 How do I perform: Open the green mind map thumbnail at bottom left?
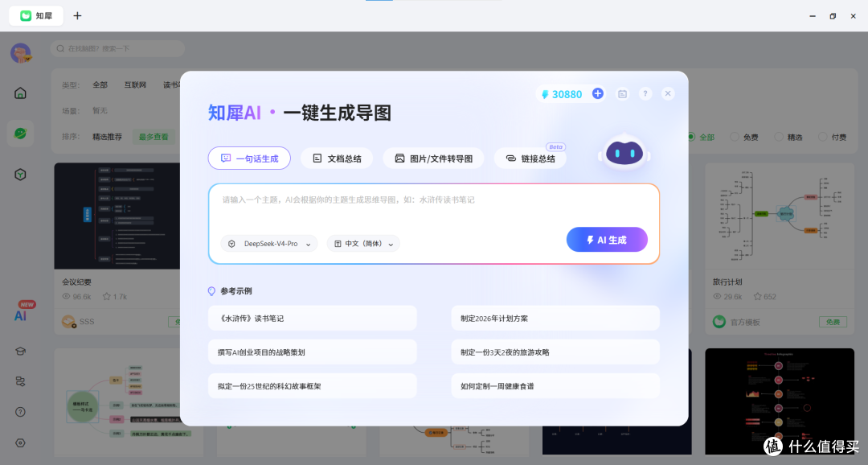click(129, 401)
